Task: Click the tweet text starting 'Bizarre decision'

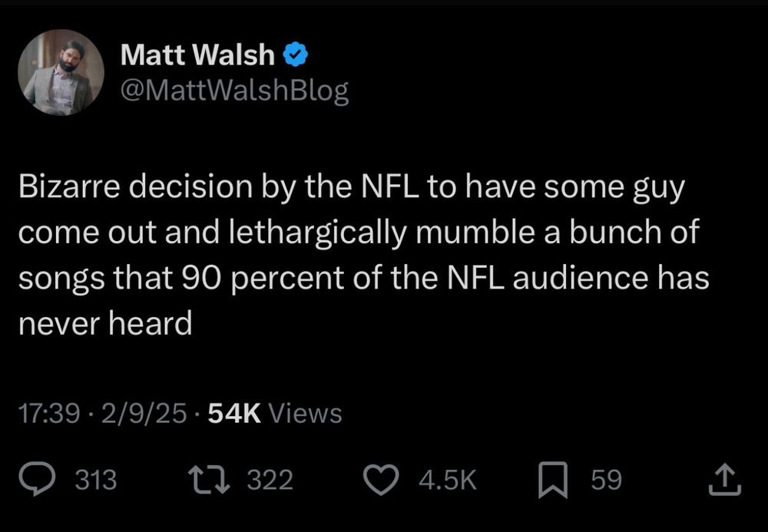Action: 364,255
